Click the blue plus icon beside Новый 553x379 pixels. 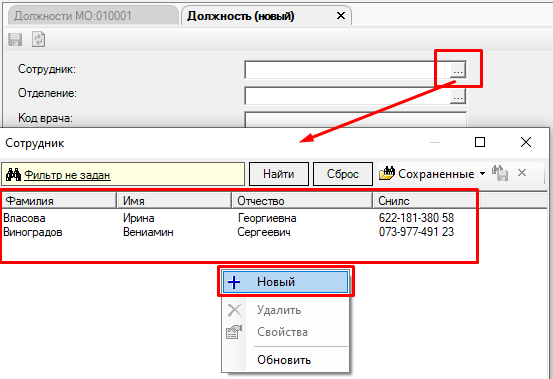coord(234,282)
